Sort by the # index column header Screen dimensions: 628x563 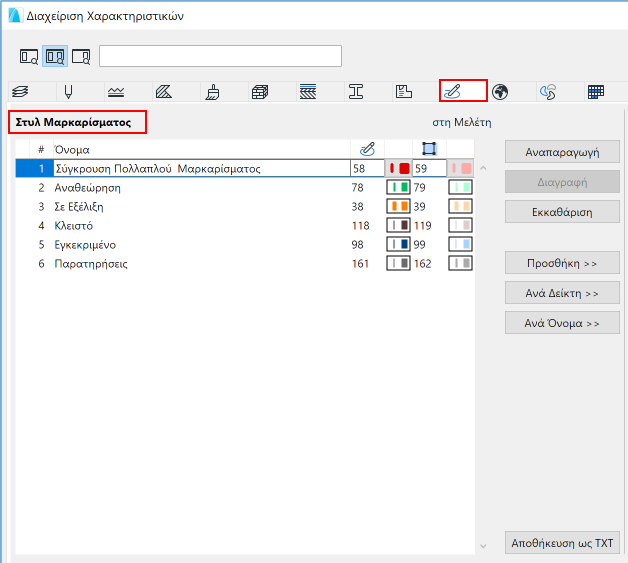coord(41,150)
